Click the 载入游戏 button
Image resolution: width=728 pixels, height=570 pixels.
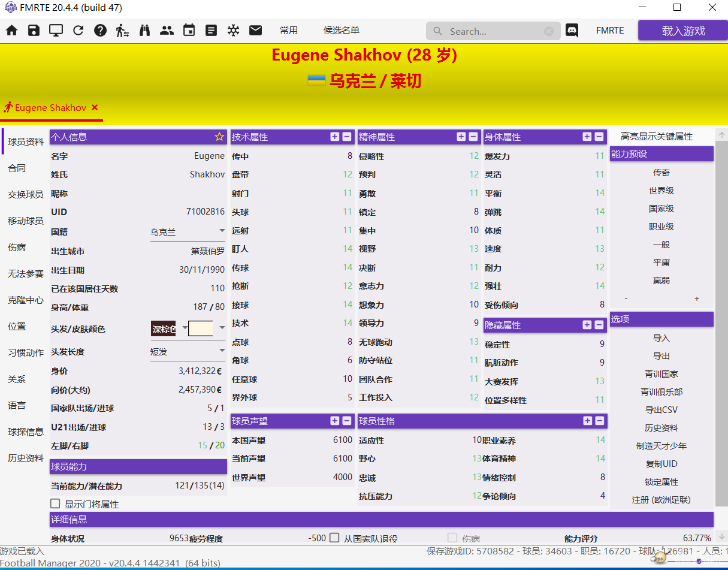(x=683, y=31)
